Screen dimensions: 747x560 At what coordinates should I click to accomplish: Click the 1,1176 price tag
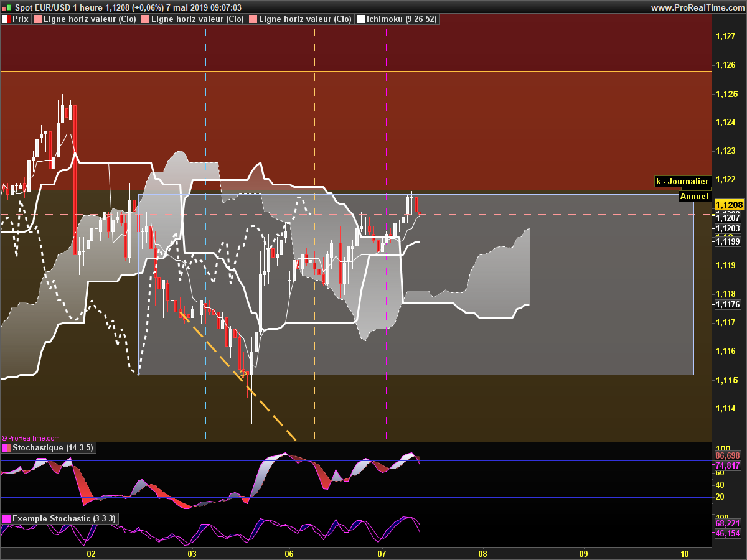point(728,304)
